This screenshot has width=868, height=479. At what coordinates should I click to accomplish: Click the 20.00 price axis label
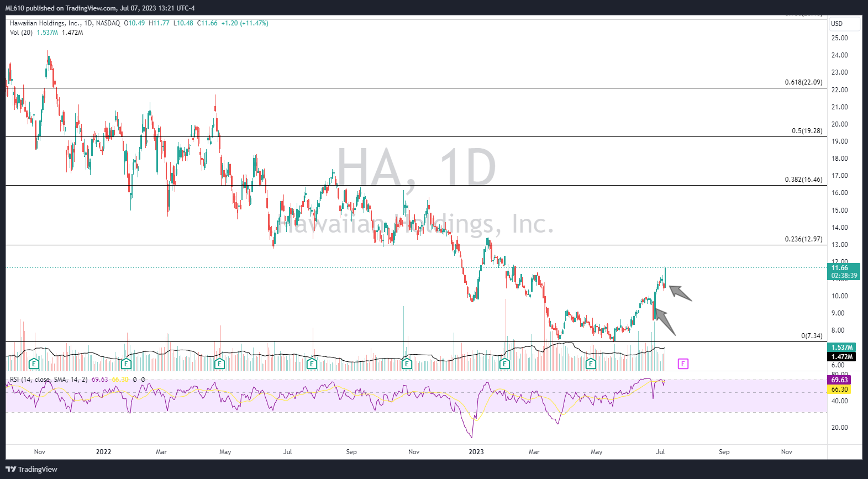(x=839, y=124)
